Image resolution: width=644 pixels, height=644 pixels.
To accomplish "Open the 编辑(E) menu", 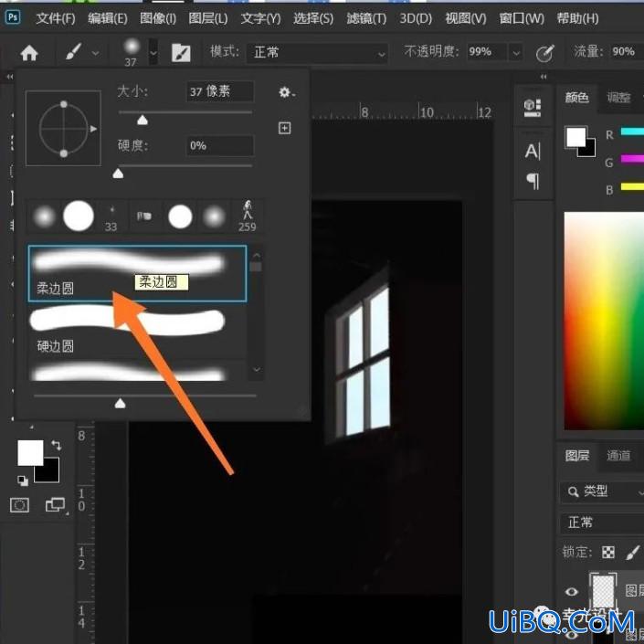I will coord(108,18).
